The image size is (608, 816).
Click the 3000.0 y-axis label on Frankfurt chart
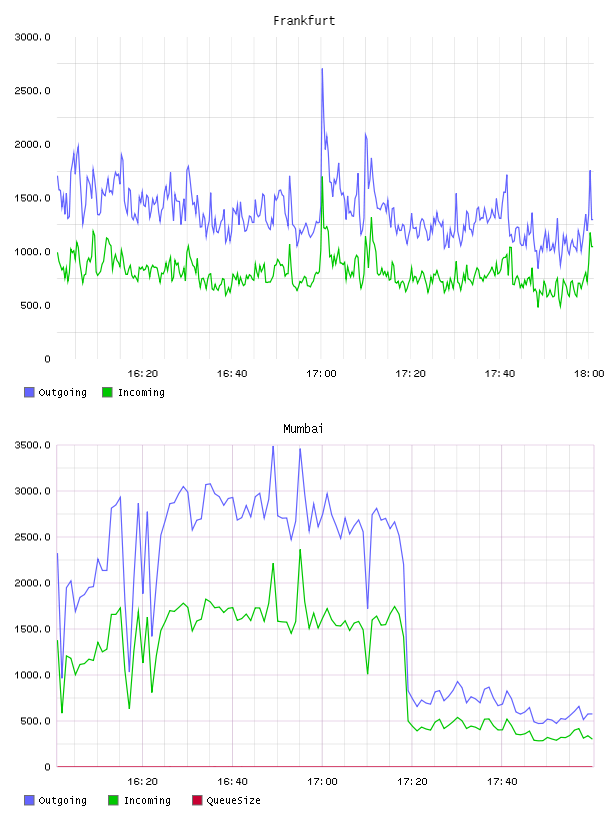point(33,37)
